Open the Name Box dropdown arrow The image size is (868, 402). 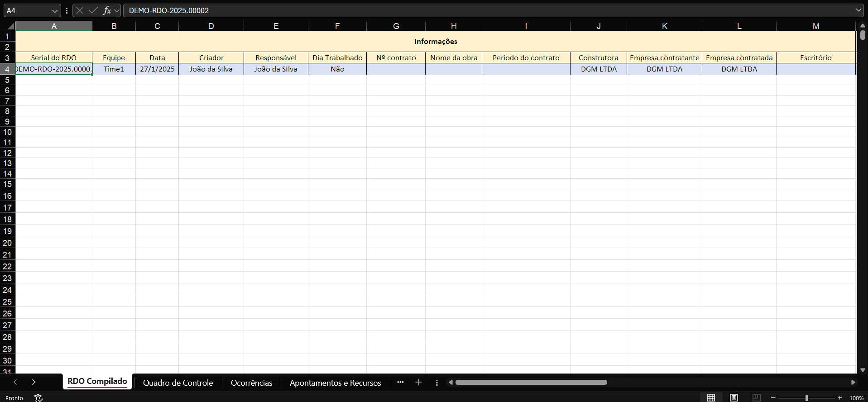click(55, 10)
